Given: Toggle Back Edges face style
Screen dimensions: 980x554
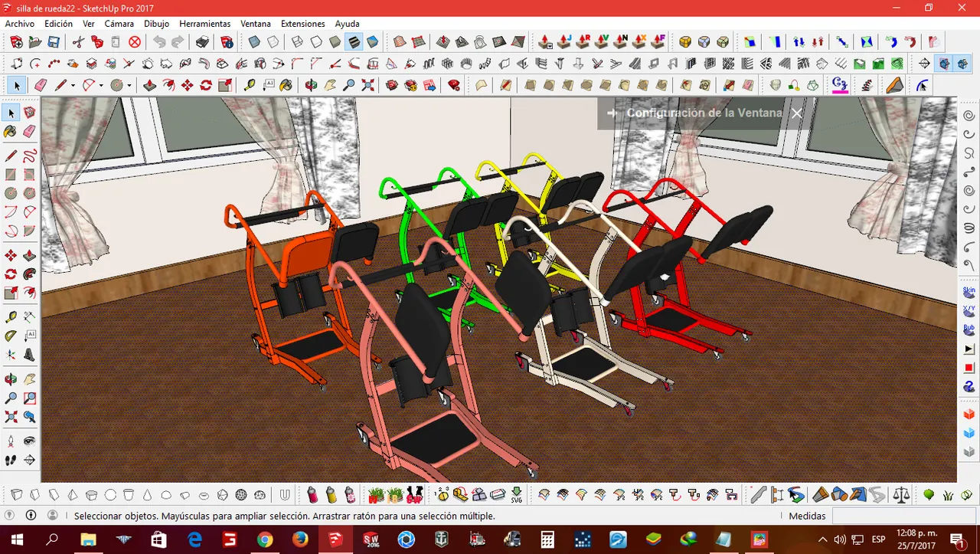Looking at the screenshot, I should [273, 42].
